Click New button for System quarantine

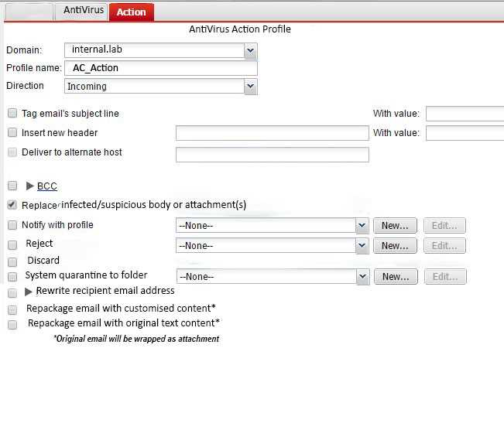coord(395,277)
